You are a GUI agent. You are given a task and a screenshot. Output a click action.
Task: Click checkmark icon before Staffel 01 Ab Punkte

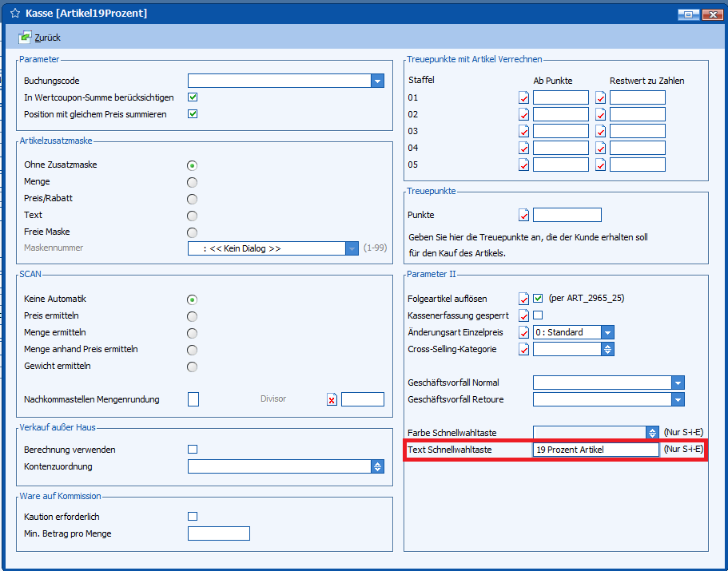(x=524, y=97)
